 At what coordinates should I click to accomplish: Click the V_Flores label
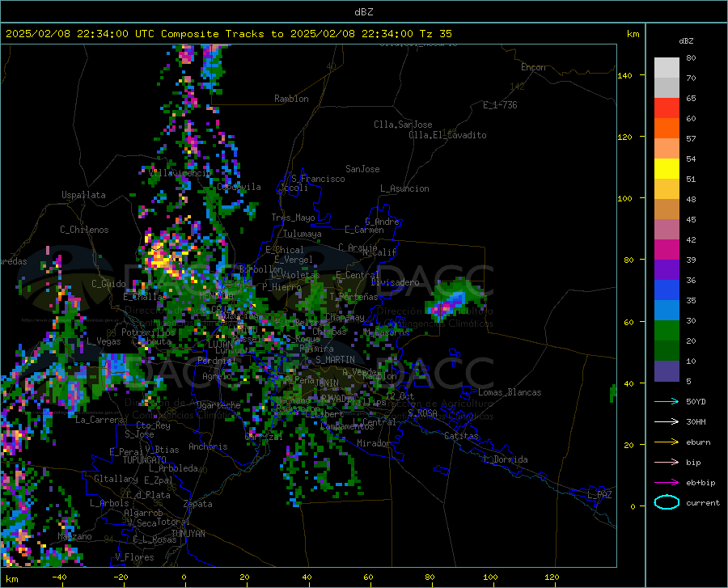click(134, 557)
